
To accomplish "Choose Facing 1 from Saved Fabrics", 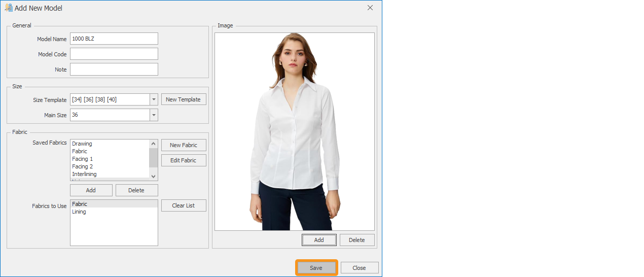I will pyautogui.click(x=83, y=159).
